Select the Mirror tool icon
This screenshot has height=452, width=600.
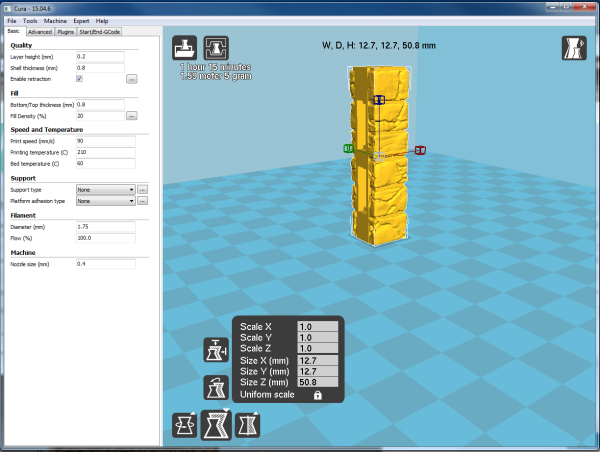[x=246, y=424]
